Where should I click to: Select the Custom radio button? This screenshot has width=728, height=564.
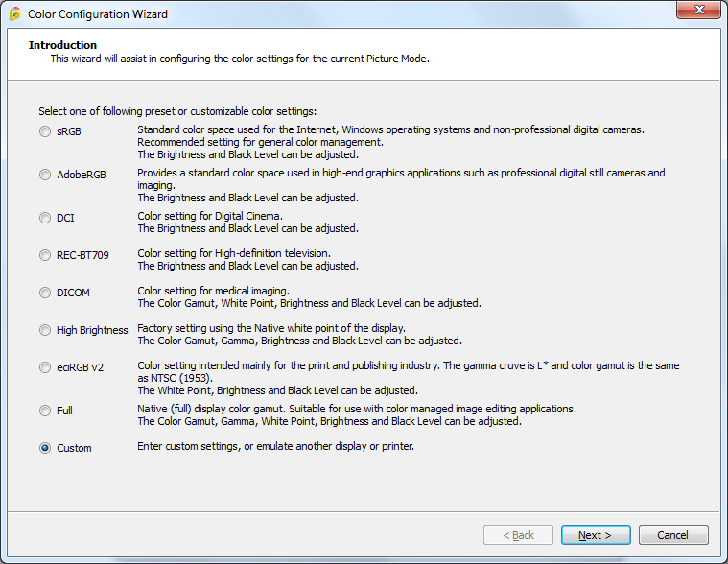[x=45, y=448]
